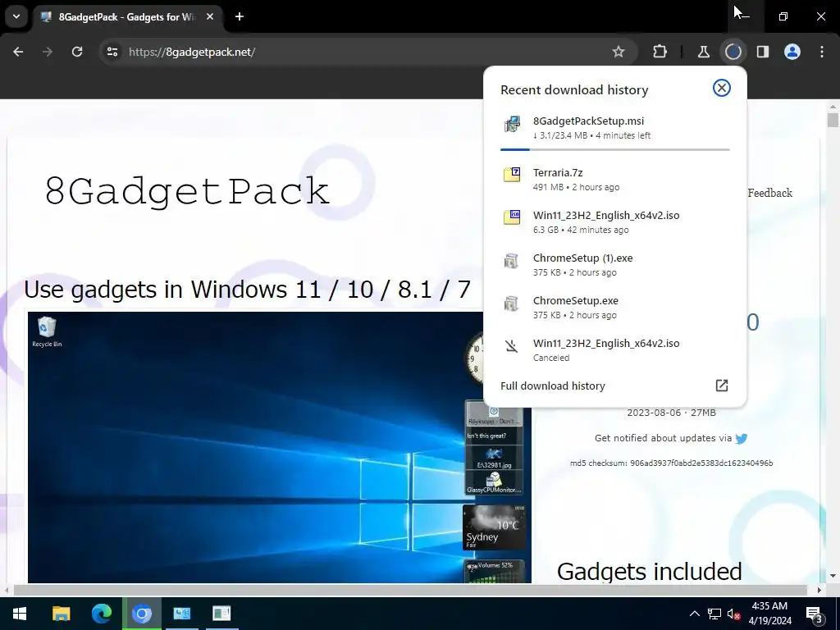Click the 8GadgetPack page title logo
Screen dimensions: 840x630
point(187,191)
